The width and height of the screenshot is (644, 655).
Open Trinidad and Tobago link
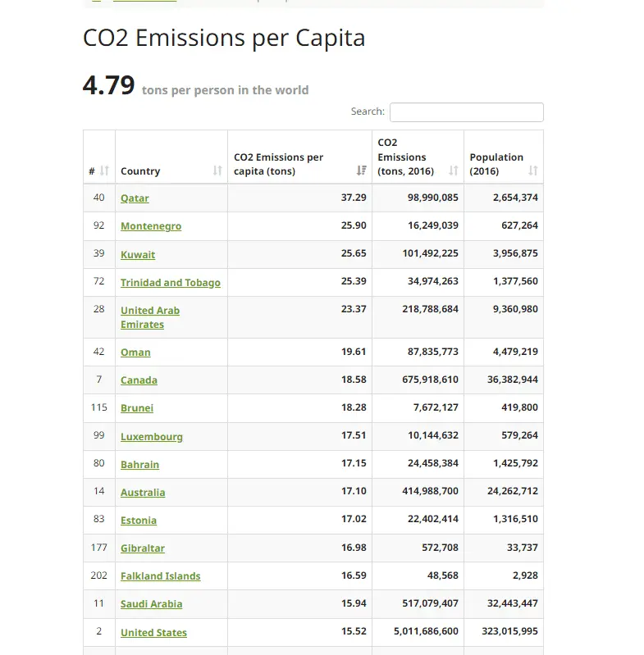[171, 283]
